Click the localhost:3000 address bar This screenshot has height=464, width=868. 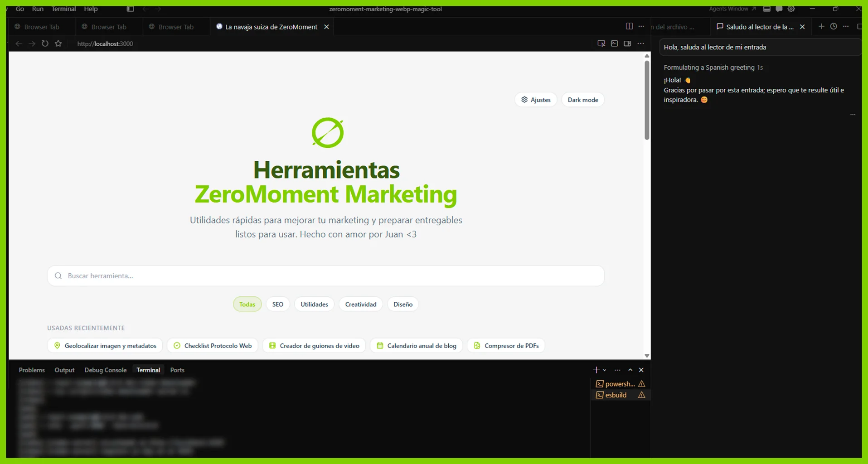click(105, 43)
